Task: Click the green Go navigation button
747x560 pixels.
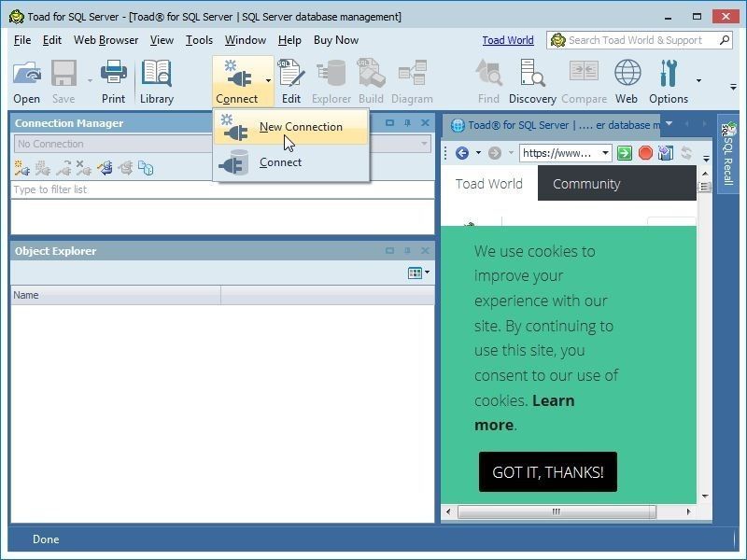Action: (625, 153)
